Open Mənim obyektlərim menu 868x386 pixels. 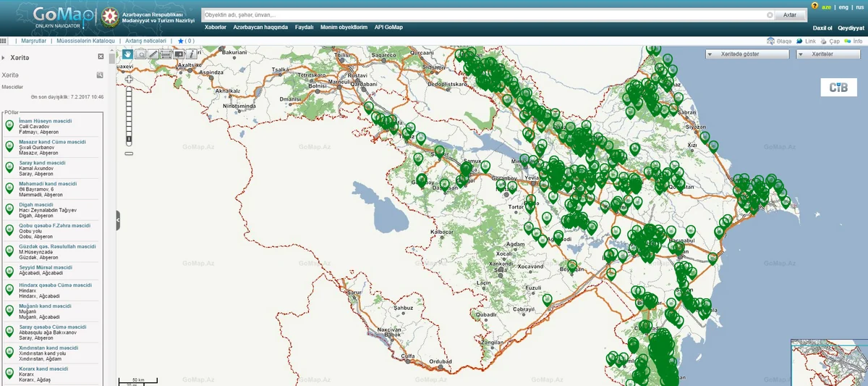[x=344, y=28]
